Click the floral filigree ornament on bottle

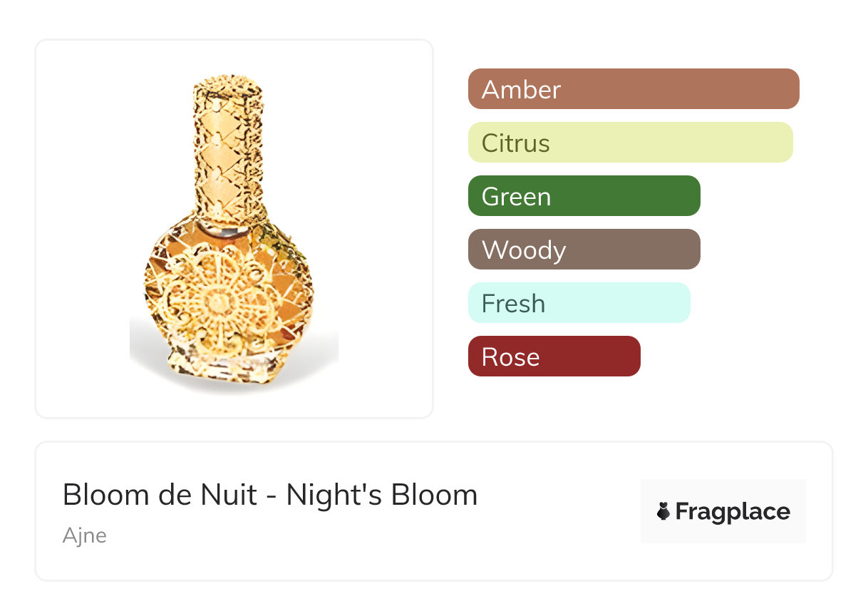click(x=215, y=299)
